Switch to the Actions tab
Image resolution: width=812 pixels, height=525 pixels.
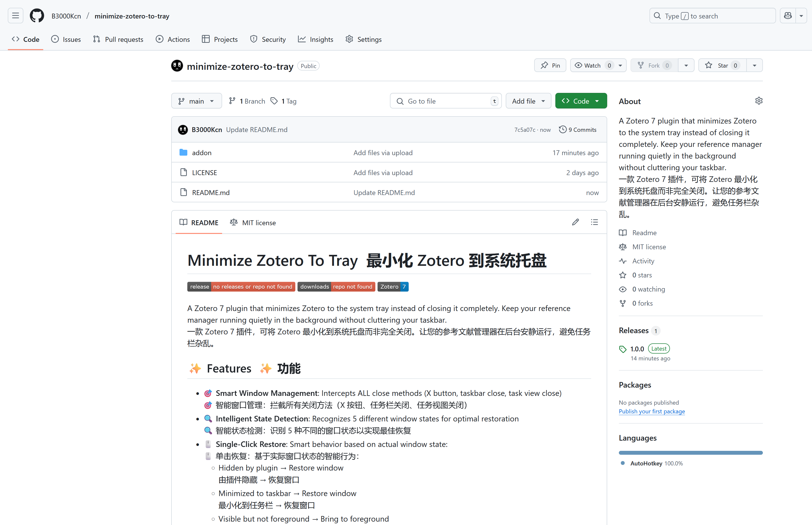(x=173, y=39)
